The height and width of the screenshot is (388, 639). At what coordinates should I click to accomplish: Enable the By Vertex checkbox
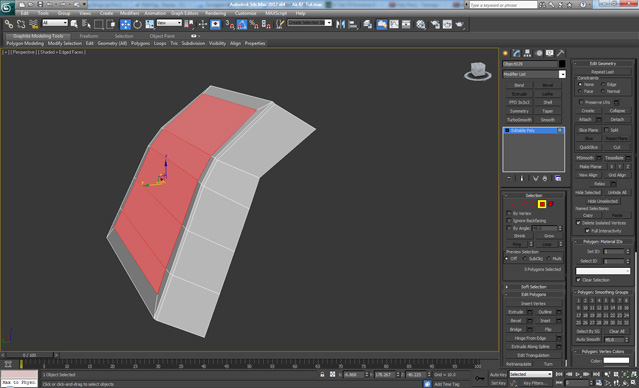(x=509, y=213)
